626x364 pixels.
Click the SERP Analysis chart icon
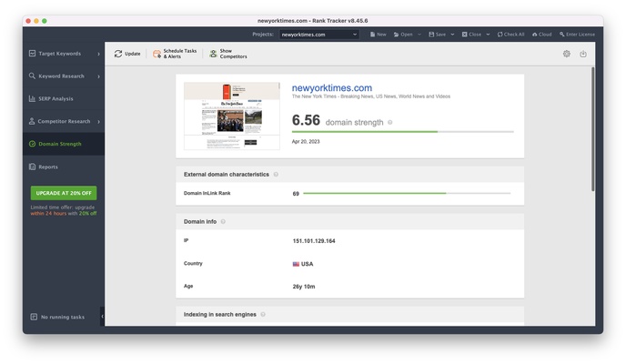pyautogui.click(x=33, y=98)
